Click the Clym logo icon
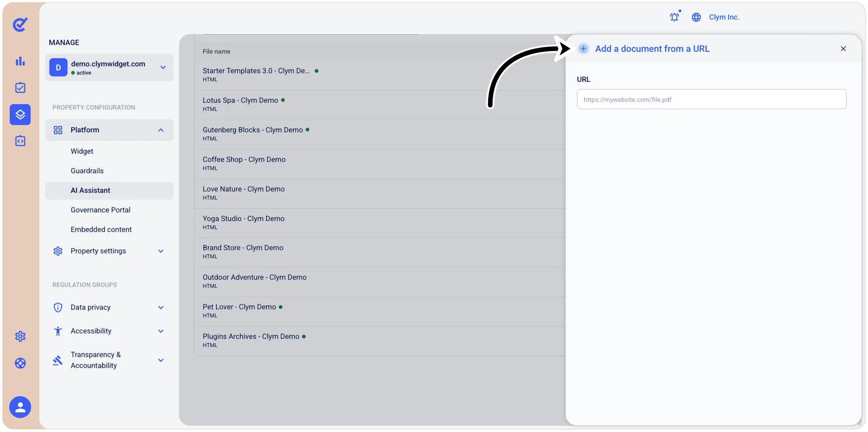 (20, 24)
